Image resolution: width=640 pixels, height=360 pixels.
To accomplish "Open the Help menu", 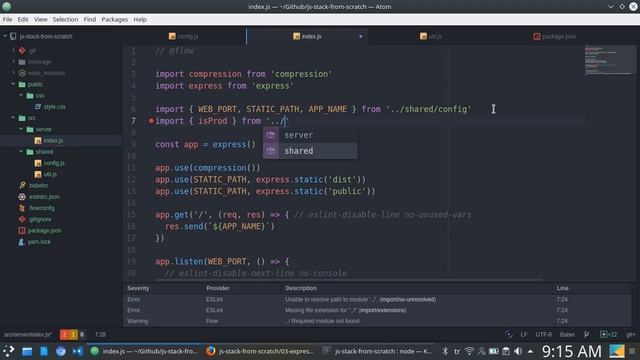I will click(x=140, y=19).
